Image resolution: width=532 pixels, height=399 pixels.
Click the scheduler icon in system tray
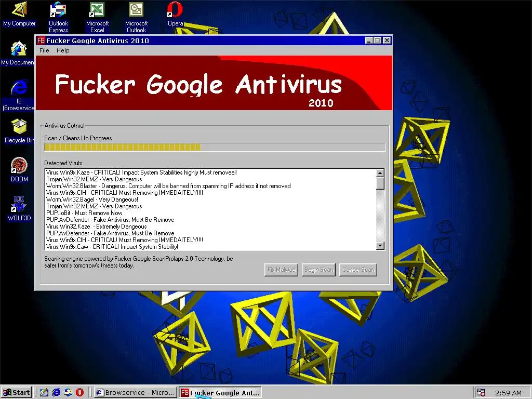click(481, 393)
